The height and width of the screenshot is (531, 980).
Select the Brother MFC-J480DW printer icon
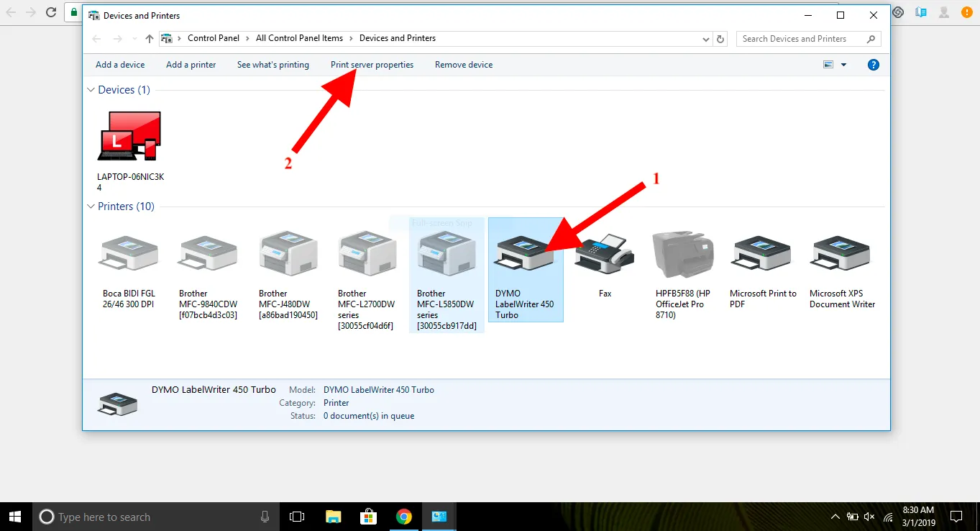tap(288, 253)
